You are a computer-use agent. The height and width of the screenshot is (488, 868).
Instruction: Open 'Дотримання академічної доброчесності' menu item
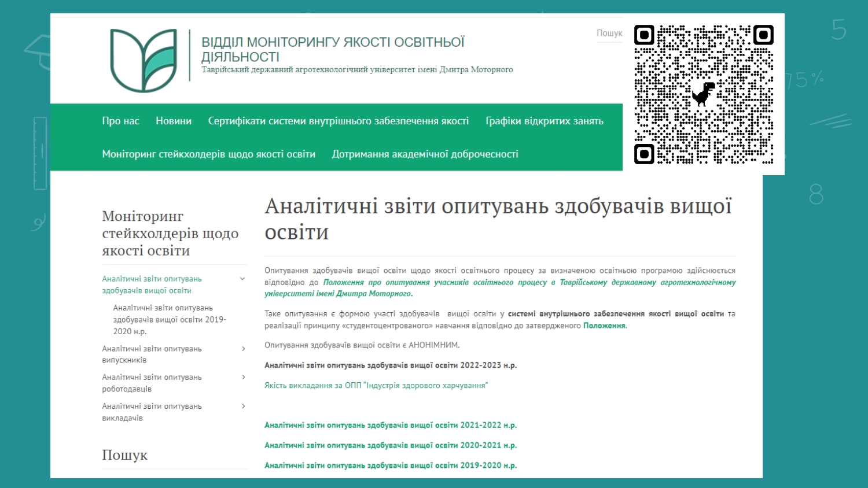coord(425,154)
